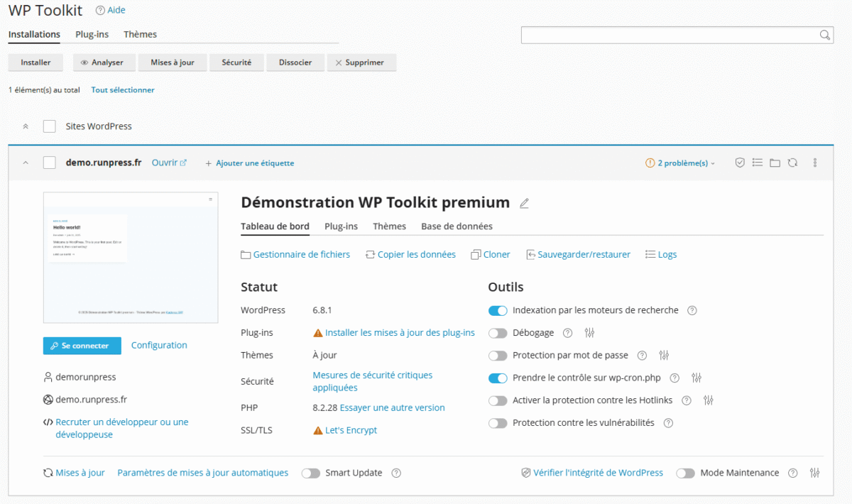Click help icon beside Protection contre les vulnérabilités
This screenshot has height=504, width=852.
tap(668, 423)
